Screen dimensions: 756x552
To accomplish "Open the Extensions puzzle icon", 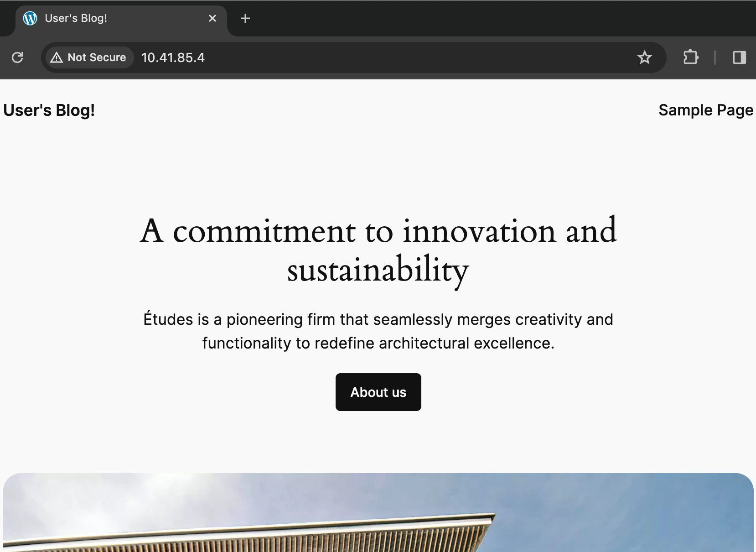I will click(691, 57).
